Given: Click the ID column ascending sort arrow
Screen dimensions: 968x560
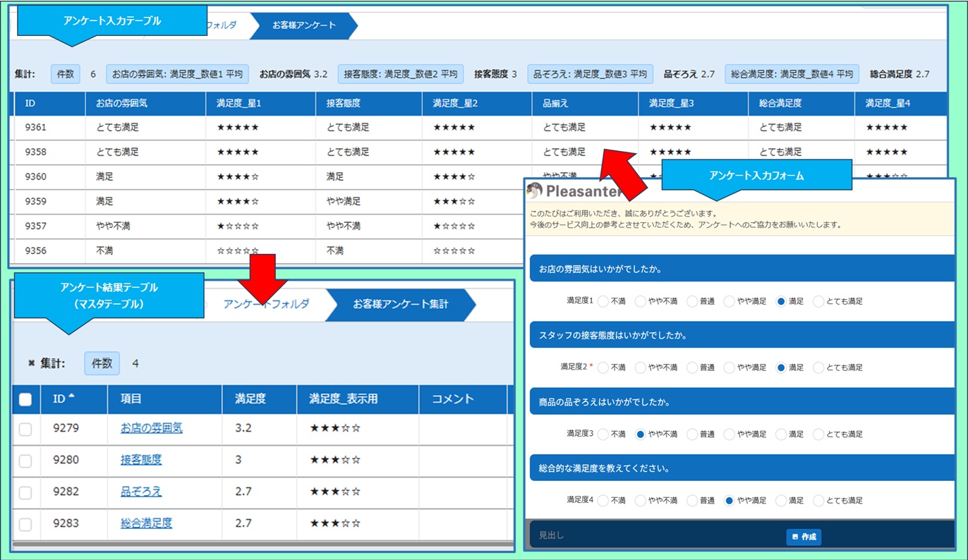Looking at the screenshot, I should (71, 398).
